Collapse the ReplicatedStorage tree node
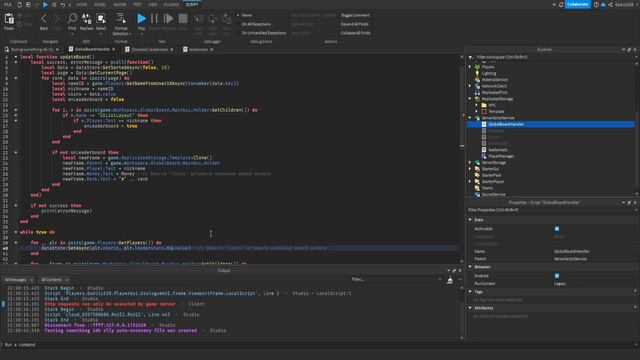Image resolution: width=640 pixels, height=360 pixels. pos(470,99)
